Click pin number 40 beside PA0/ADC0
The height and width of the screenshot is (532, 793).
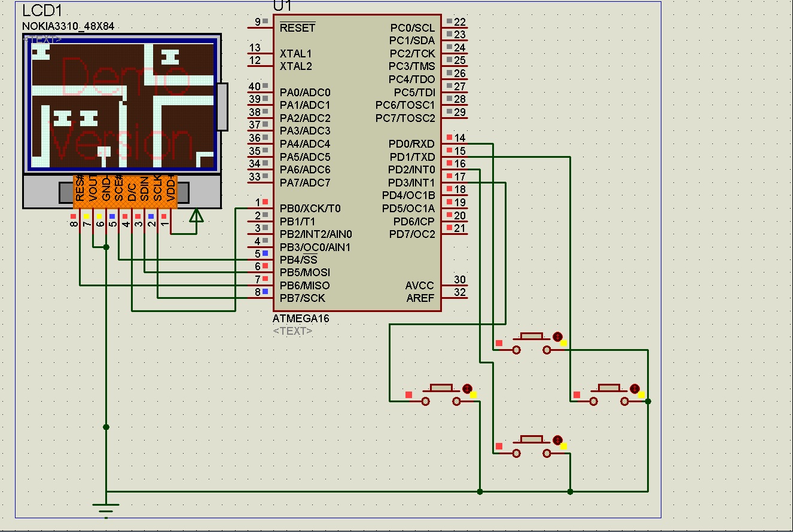point(255,87)
